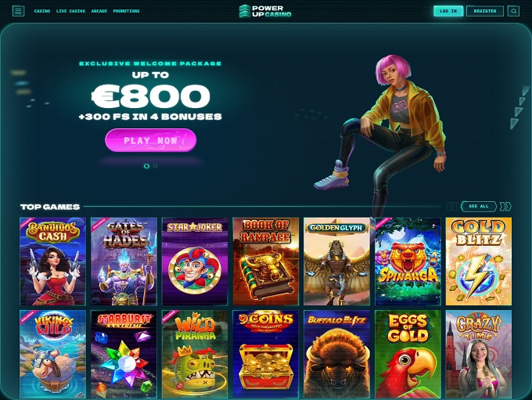Launch the Star Joker game tile
Image resolution: width=532 pixels, height=400 pixels.
195,261
